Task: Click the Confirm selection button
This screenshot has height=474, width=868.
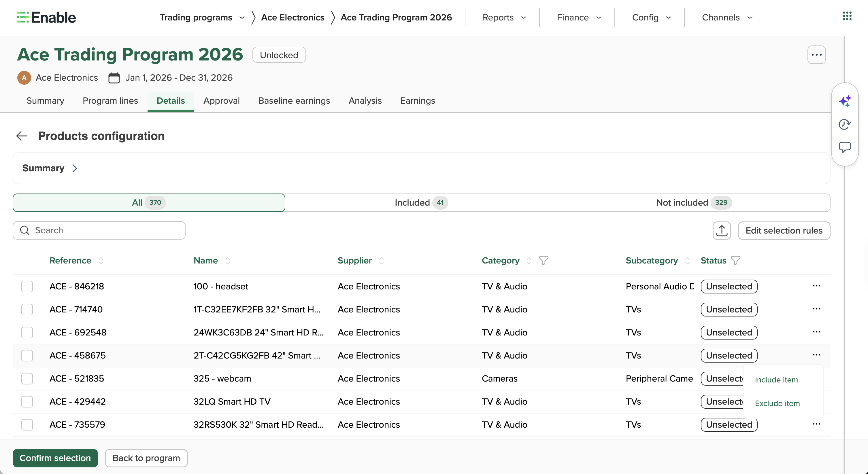Action: pos(55,458)
